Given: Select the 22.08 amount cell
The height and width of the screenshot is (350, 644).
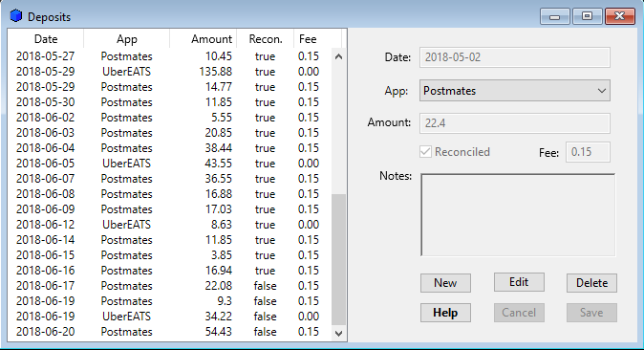Looking at the screenshot, I should pyautogui.click(x=219, y=286).
